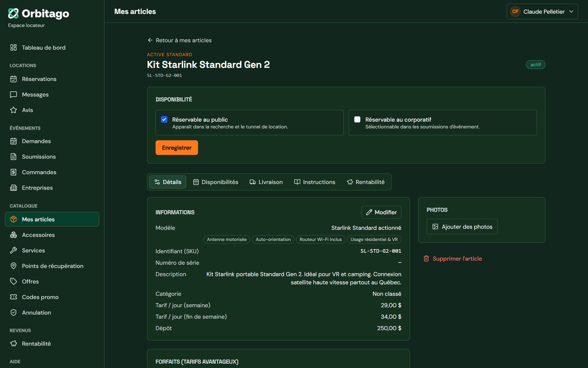Click the Rentabilité tab piggy bank icon
Viewport: 588px width, 368px height.
(x=350, y=182)
